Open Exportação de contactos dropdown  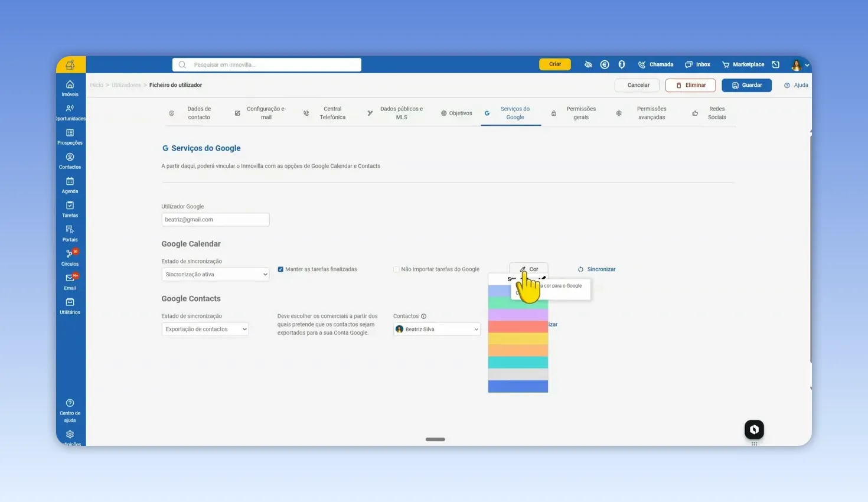tap(205, 329)
